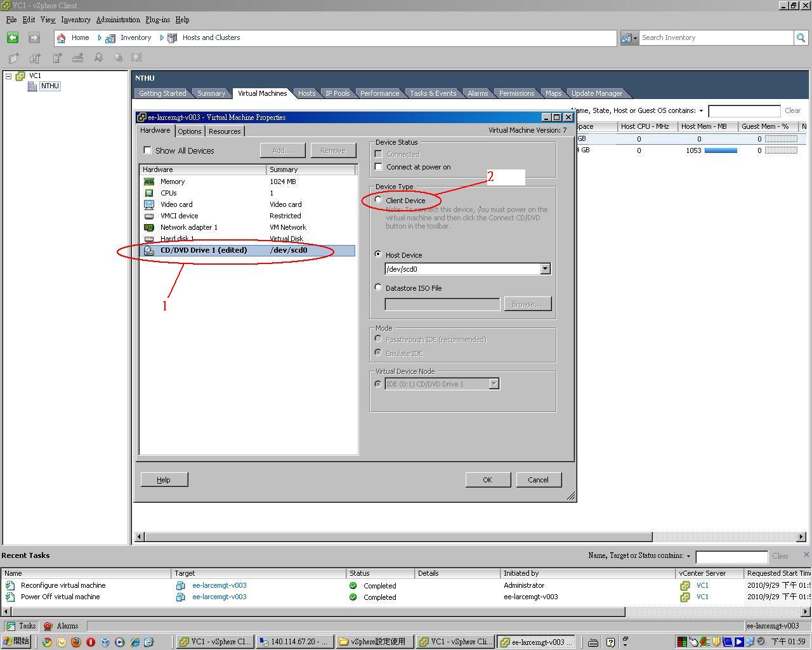
Task: Check the Connect at power on box
Action: coord(379,167)
